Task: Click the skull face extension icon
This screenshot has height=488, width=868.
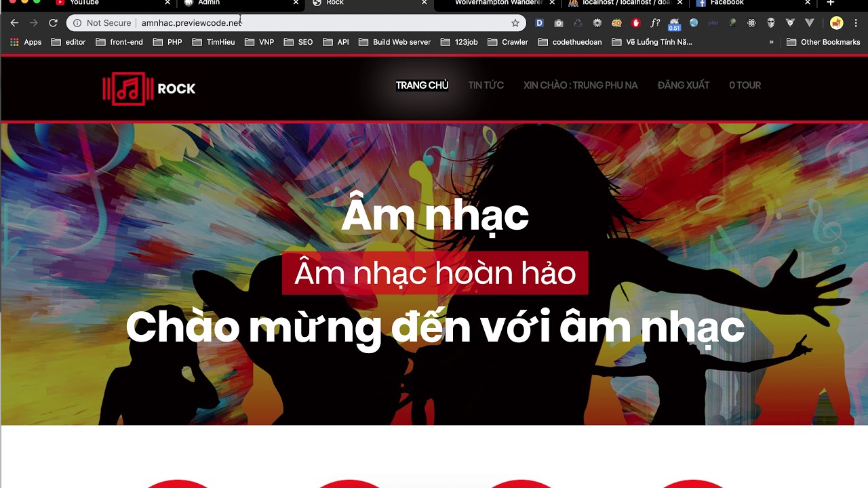Action: (x=771, y=23)
